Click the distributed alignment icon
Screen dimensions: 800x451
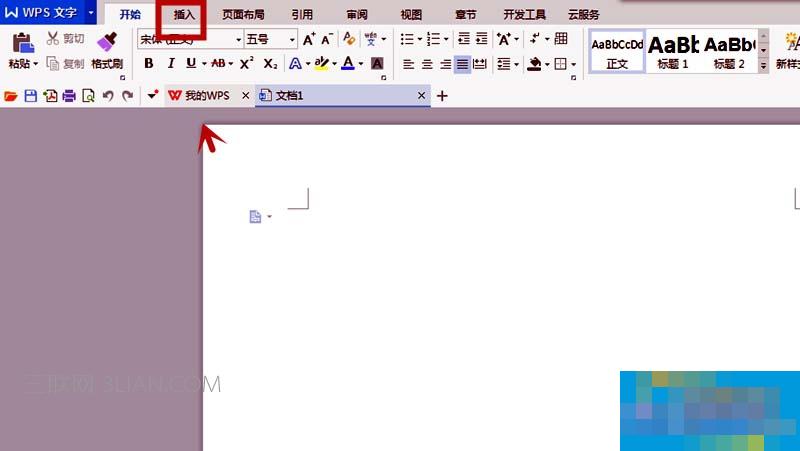click(x=480, y=64)
